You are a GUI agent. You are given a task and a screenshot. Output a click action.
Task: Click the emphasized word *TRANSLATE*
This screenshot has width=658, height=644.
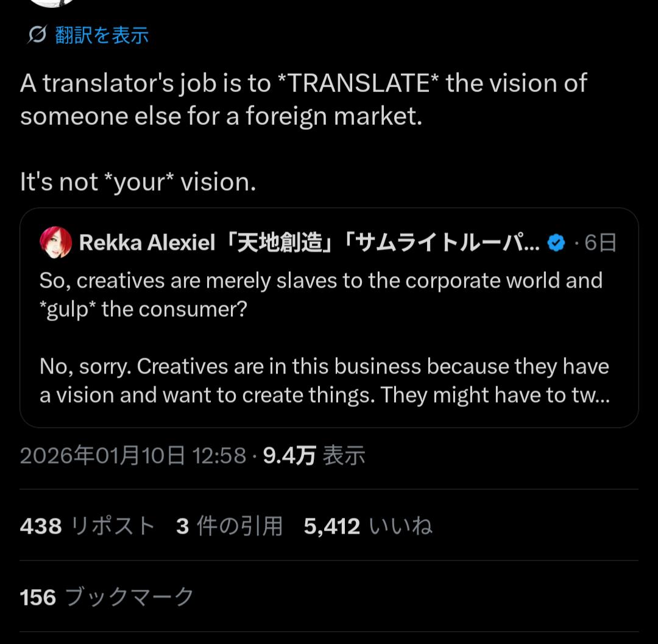[358, 83]
